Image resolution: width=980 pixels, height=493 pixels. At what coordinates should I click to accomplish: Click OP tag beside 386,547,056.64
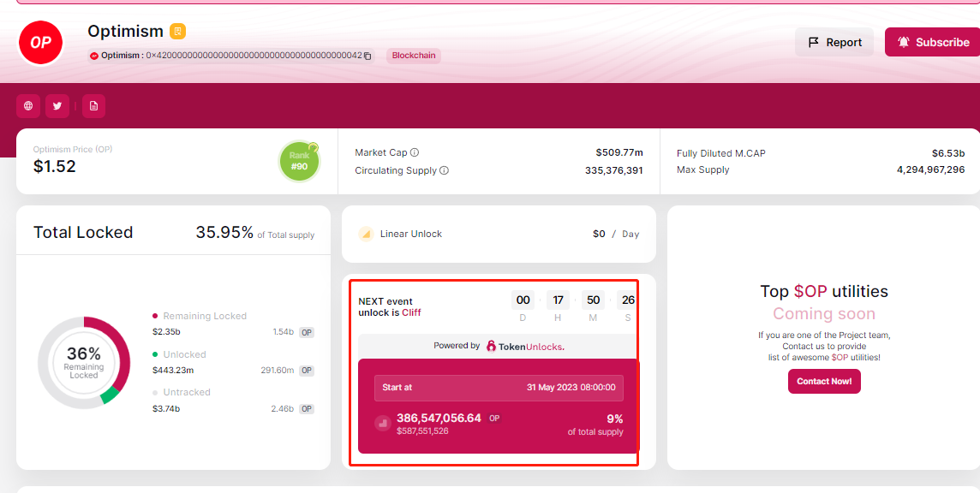tap(494, 418)
